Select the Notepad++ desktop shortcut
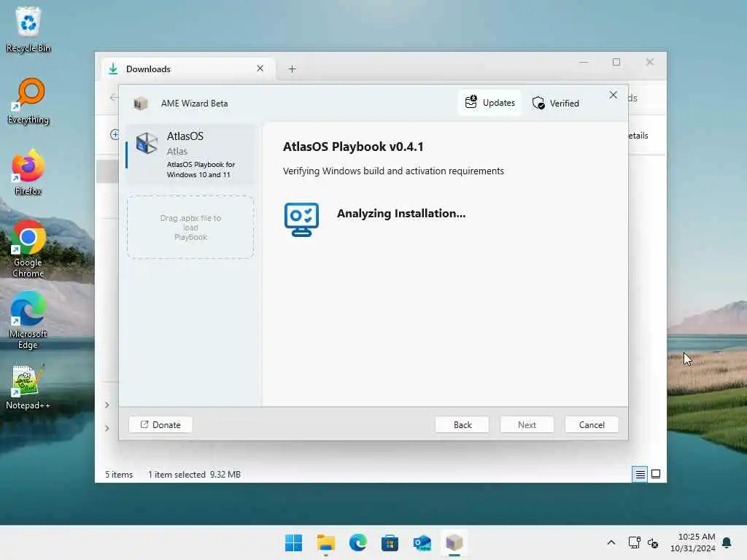Screen dimensions: 747x560 pyautogui.click(x=28, y=387)
